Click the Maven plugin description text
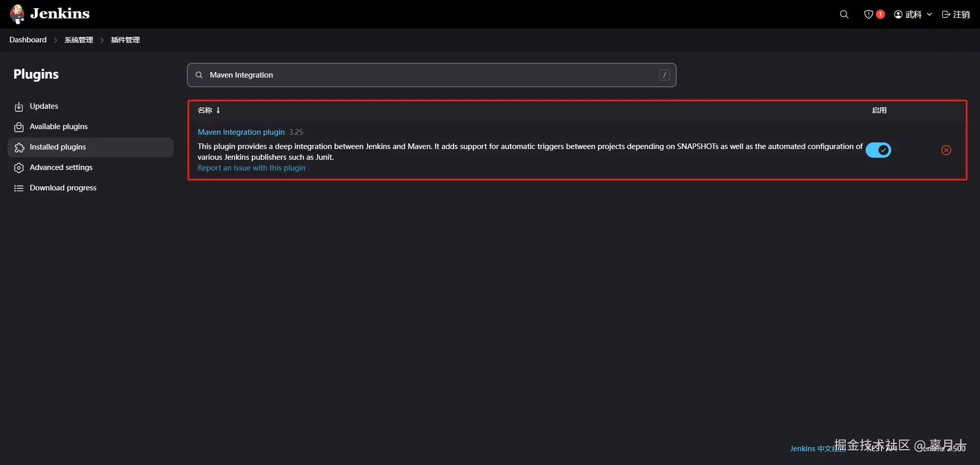This screenshot has height=465, width=980. tap(530, 152)
